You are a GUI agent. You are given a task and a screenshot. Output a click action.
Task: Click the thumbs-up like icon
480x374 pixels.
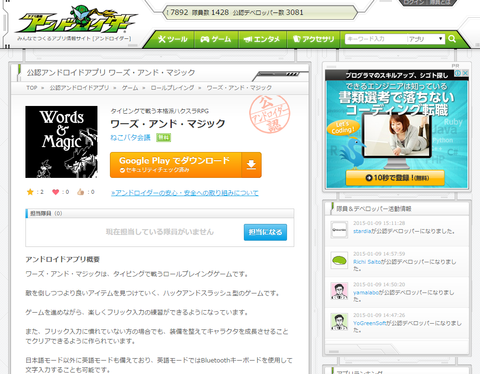[80, 192]
